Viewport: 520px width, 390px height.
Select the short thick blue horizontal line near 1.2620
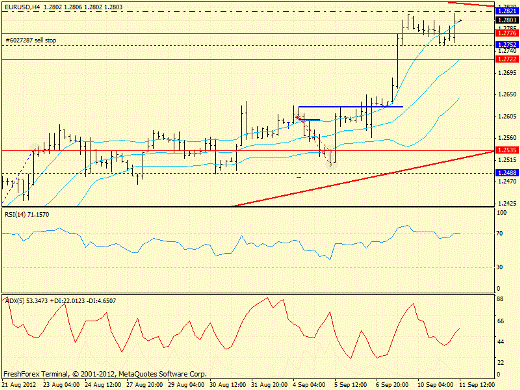pos(351,107)
